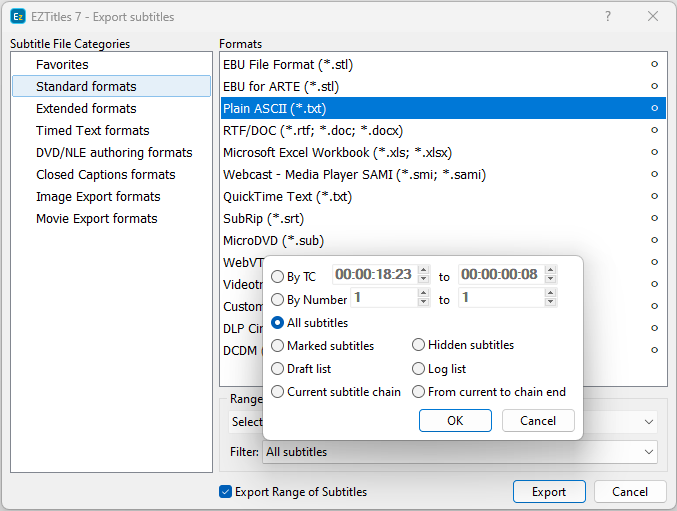Click the By Number start value stepper

[423, 298]
